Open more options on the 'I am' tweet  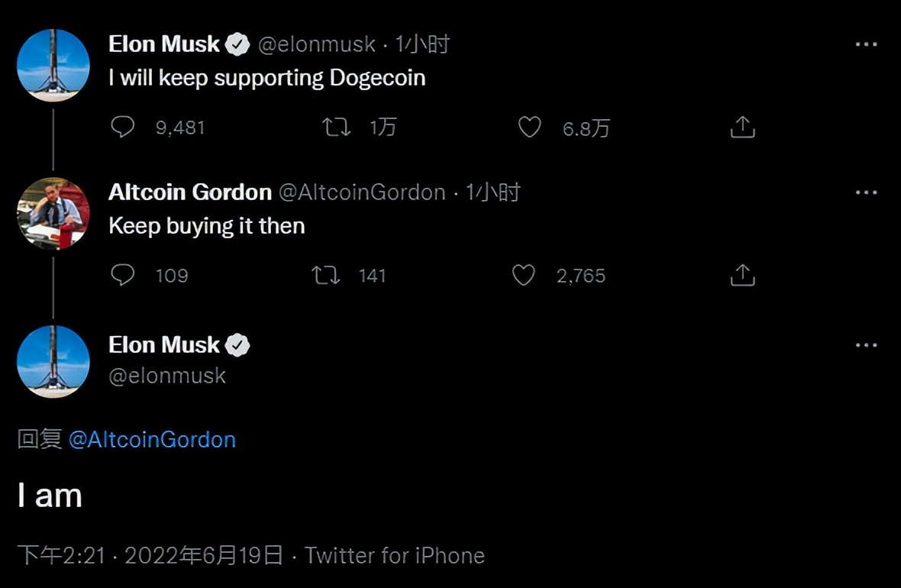(x=866, y=345)
